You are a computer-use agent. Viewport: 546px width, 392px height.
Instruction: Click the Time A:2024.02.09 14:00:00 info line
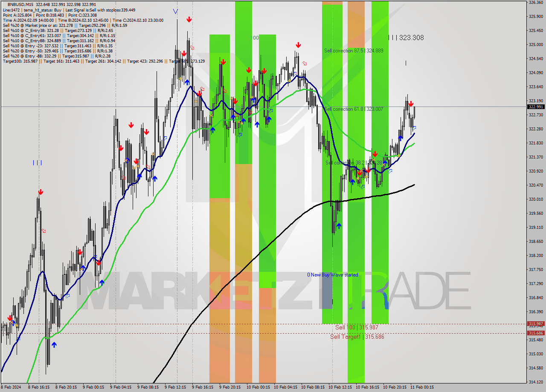28,20
